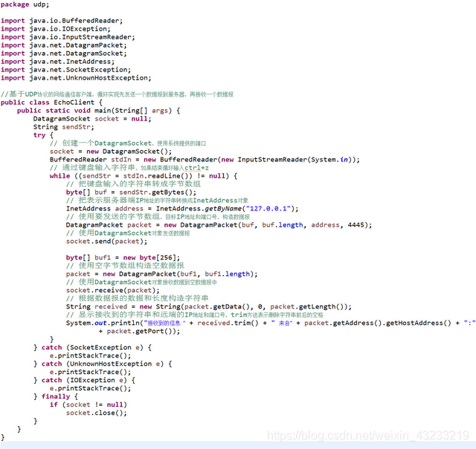Click the 'finally {' line
Screen dimensions: 476x449
[56, 397]
